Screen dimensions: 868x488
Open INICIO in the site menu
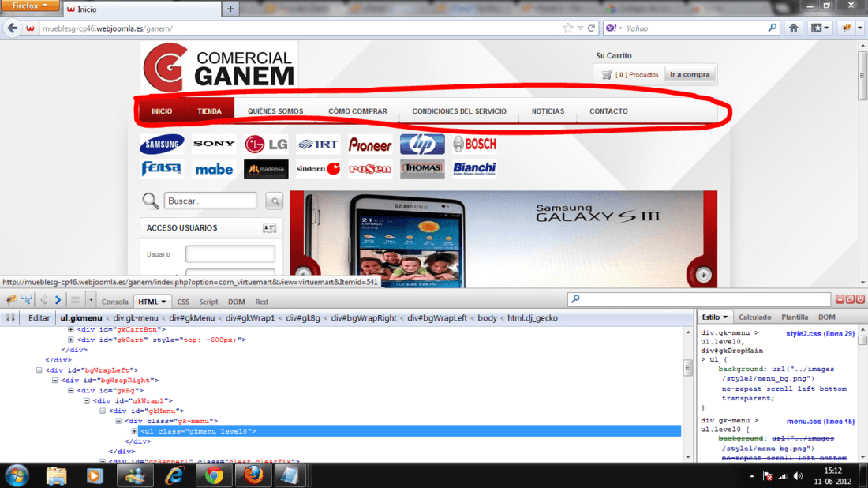point(162,111)
